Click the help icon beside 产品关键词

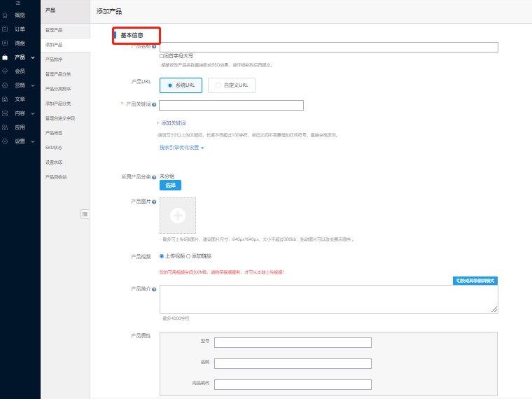point(154,104)
